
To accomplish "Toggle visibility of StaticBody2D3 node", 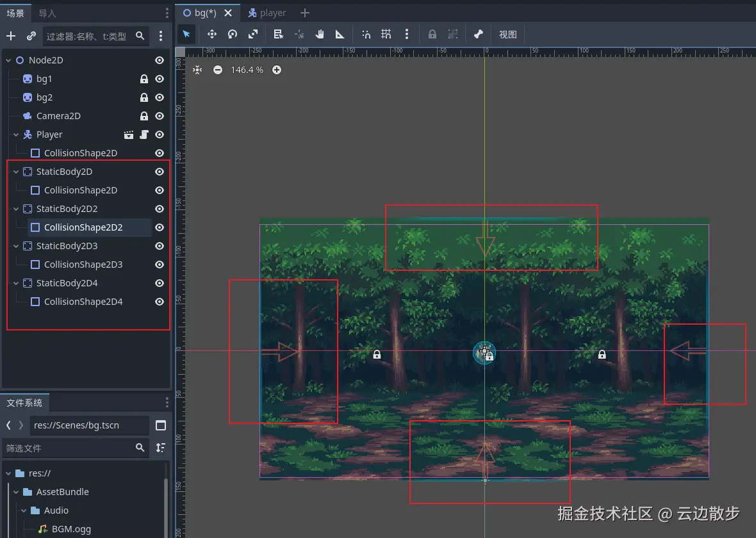I will (160, 246).
